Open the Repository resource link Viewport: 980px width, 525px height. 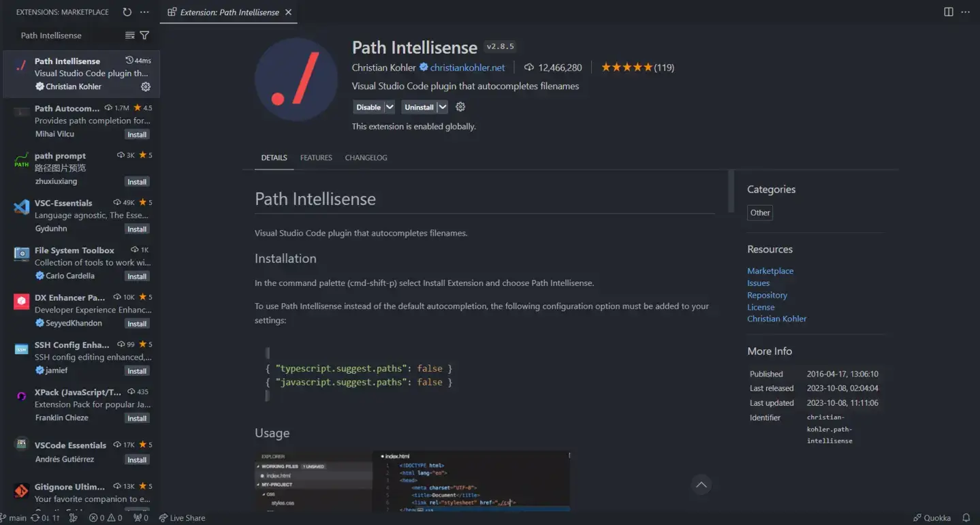767,295
